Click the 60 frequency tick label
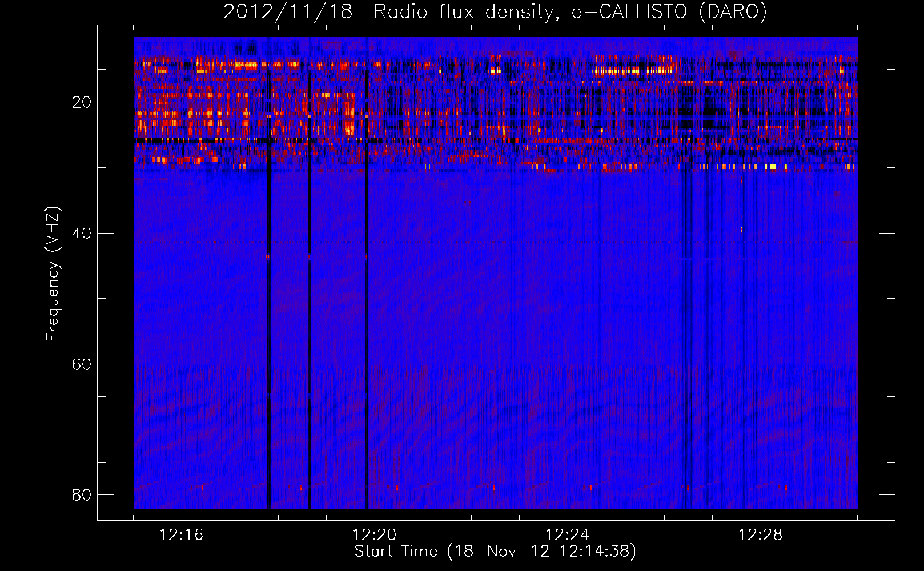924x571 pixels. [x=82, y=364]
